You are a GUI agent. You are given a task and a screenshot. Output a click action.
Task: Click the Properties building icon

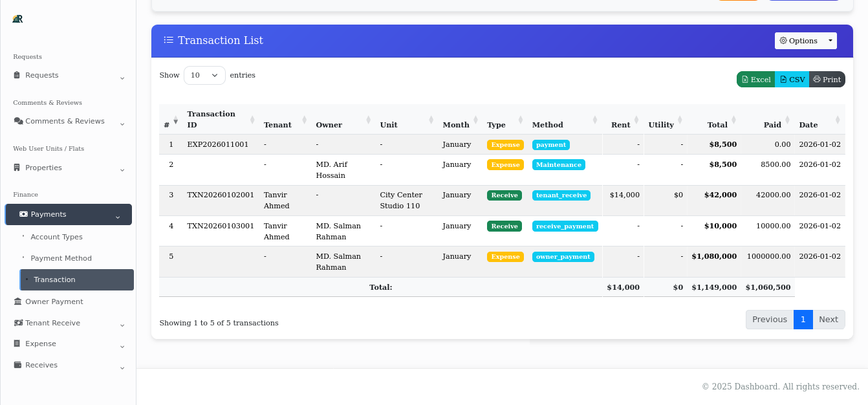tap(17, 168)
